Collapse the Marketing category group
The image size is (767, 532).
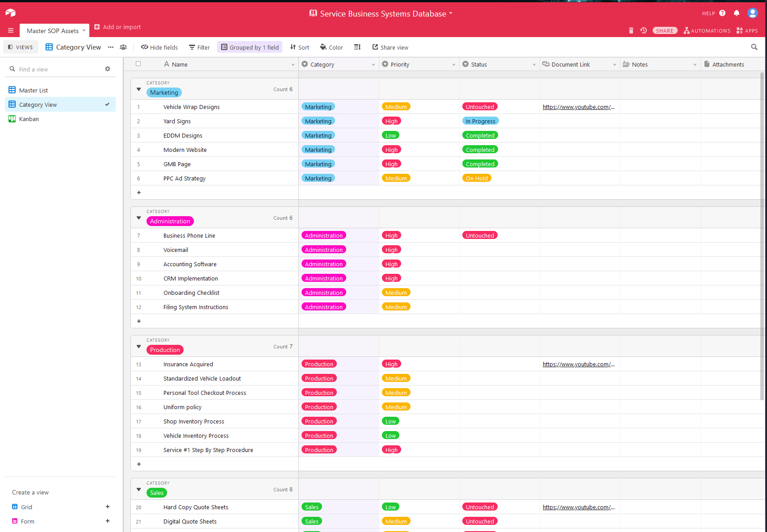(x=139, y=89)
